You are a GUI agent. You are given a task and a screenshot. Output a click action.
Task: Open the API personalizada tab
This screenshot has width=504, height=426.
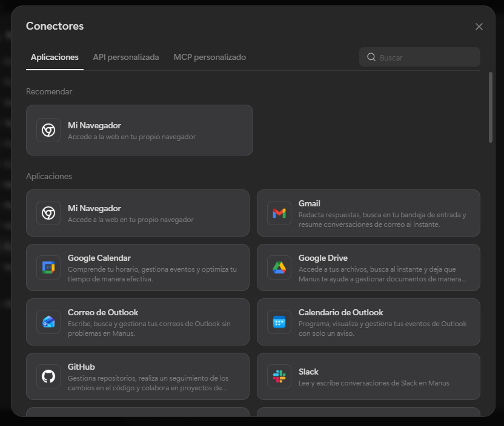coord(126,57)
